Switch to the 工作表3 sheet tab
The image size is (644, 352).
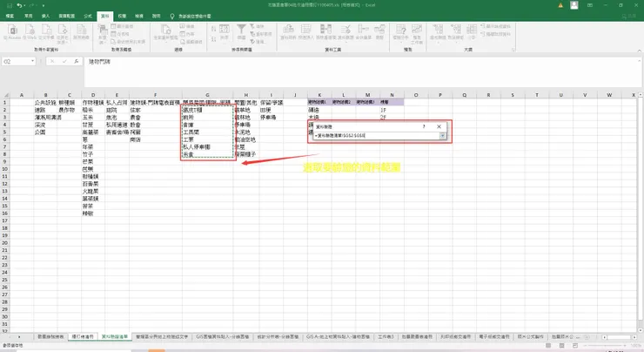(x=386, y=336)
